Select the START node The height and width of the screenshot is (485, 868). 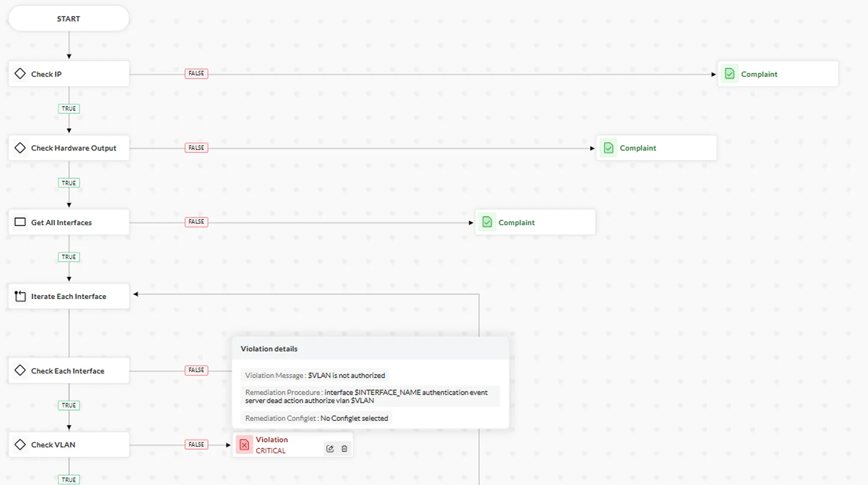coord(68,18)
